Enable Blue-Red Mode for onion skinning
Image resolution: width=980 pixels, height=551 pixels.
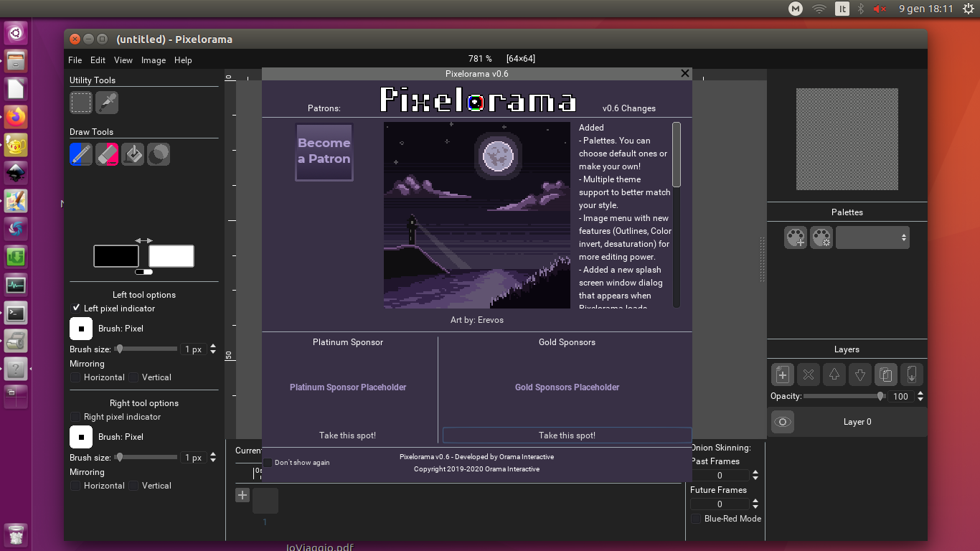pos(696,519)
